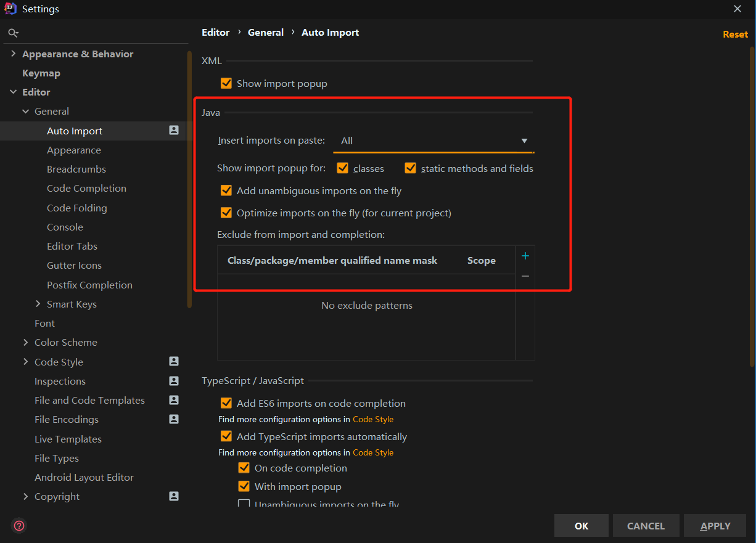
Task: Click the profile icon beside File and Code Templates
Action: tap(174, 400)
